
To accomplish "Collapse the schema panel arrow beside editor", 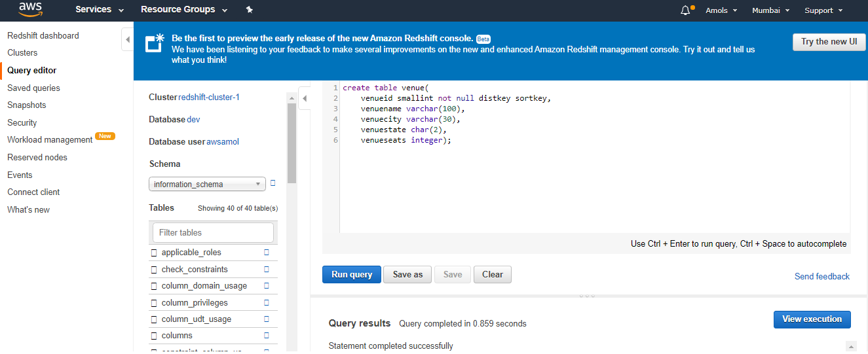I will (304, 98).
